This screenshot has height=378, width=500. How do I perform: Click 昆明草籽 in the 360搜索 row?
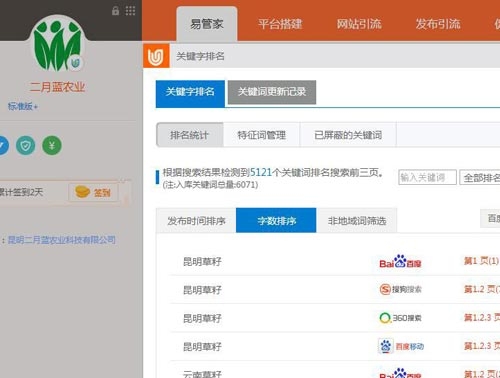pyautogui.click(x=202, y=318)
